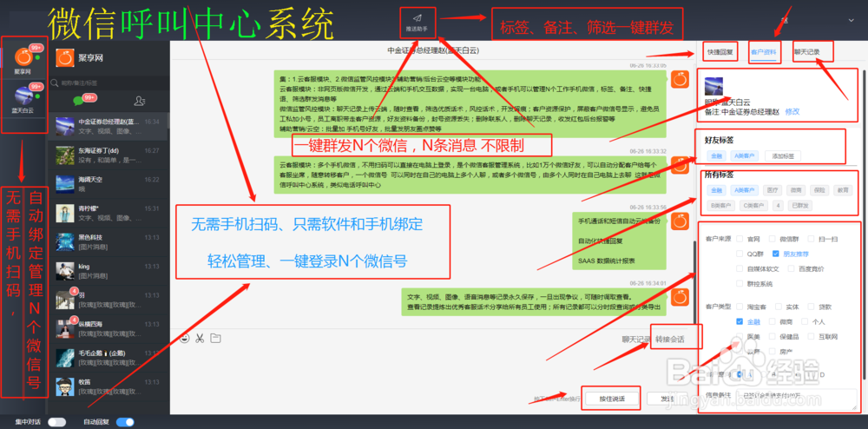The width and height of the screenshot is (868, 429).
Task: Check the 微信群 customer source box
Action: click(x=773, y=239)
